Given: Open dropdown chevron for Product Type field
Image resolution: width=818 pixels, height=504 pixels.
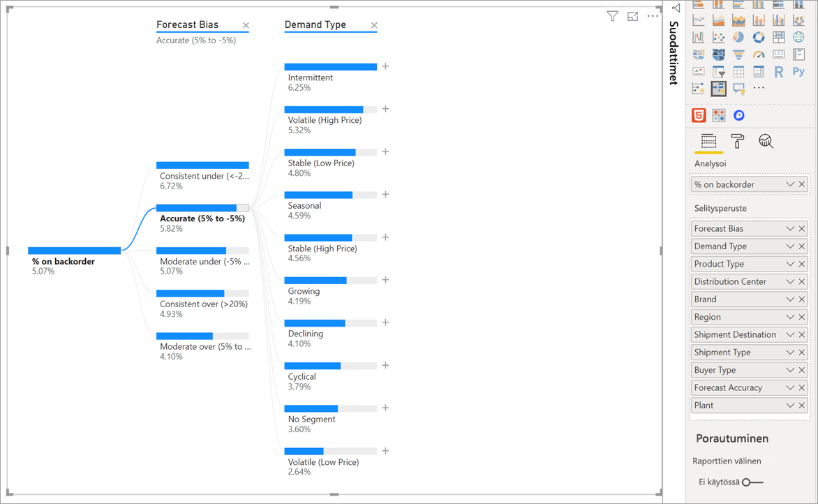Looking at the screenshot, I should point(790,264).
